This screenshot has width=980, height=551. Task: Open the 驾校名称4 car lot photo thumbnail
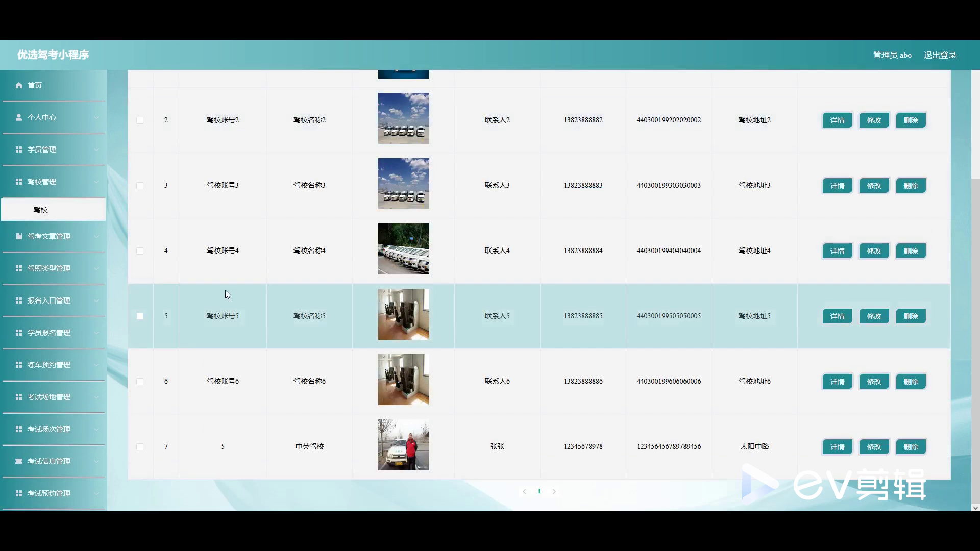point(403,249)
